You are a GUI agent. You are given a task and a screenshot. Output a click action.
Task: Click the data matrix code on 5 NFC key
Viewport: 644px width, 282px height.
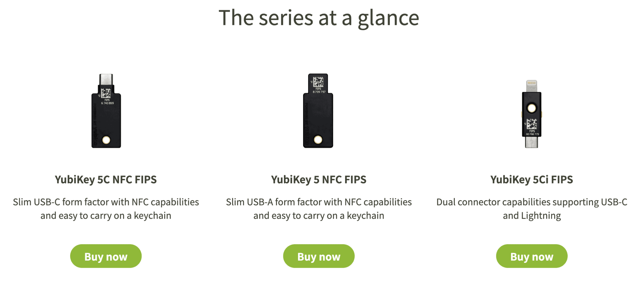tap(318, 82)
